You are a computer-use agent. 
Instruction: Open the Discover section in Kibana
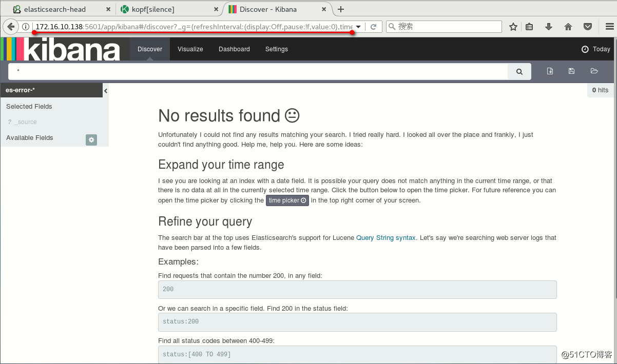150,49
